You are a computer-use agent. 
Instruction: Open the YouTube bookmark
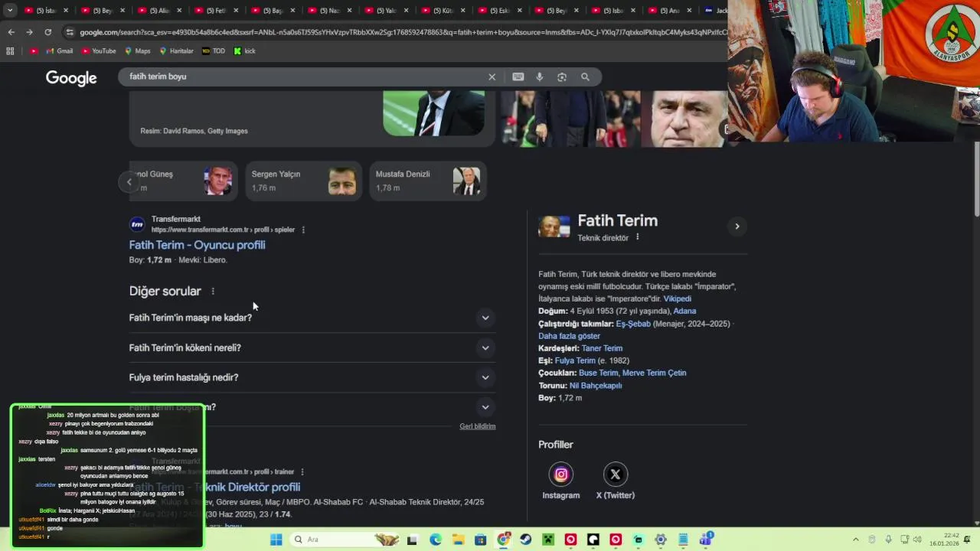97,51
